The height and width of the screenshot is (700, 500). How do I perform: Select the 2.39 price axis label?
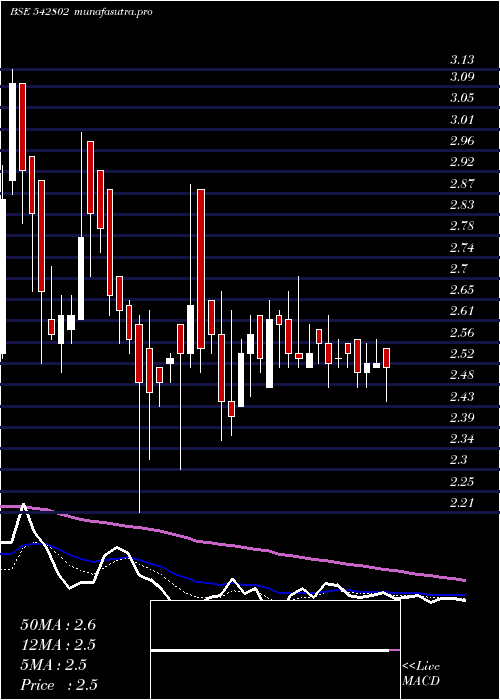(462, 418)
